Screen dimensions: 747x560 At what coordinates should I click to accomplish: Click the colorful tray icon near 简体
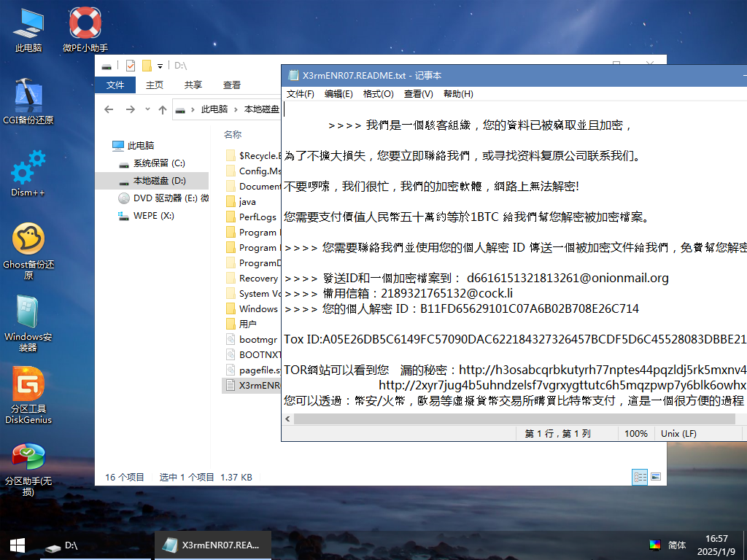coord(655,545)
